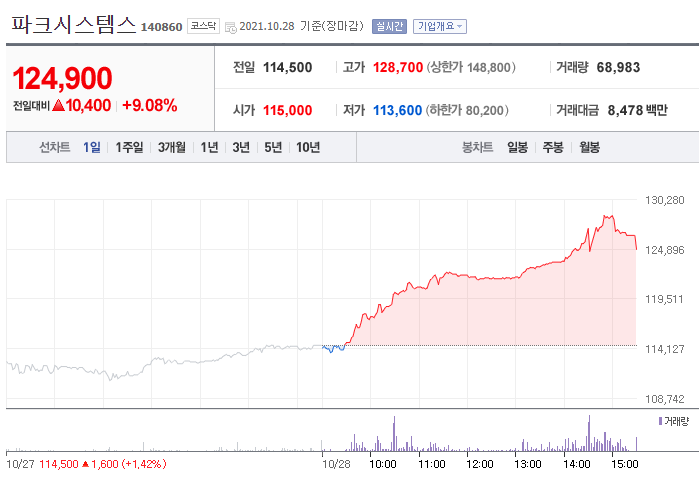Click the 10/28 date axis label
The width and height of the screenshot is (699, 482).
[x=336, y=465]
